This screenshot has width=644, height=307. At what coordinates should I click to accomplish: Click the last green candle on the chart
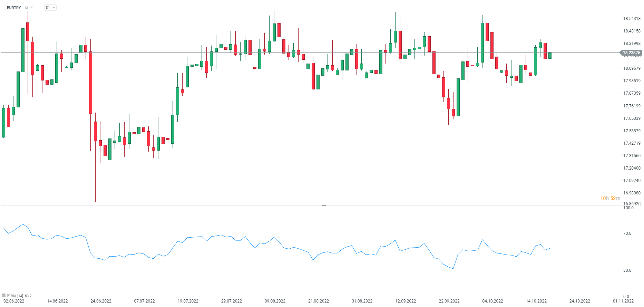(x=550, y=55)
